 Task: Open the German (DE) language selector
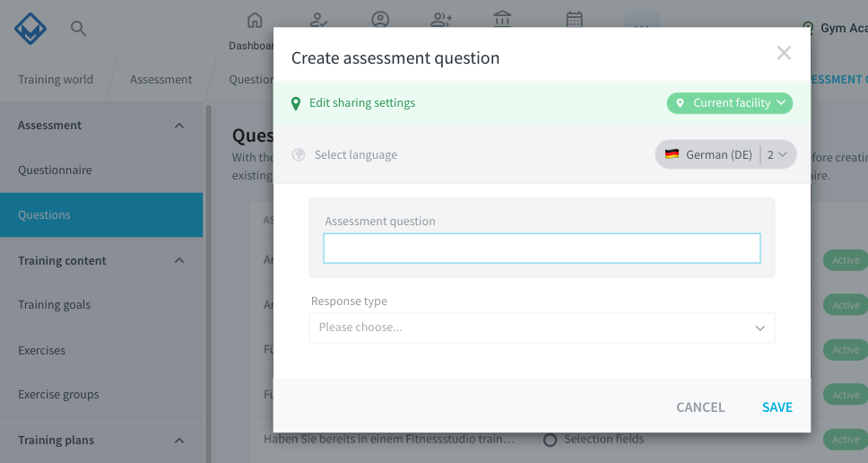725,154
